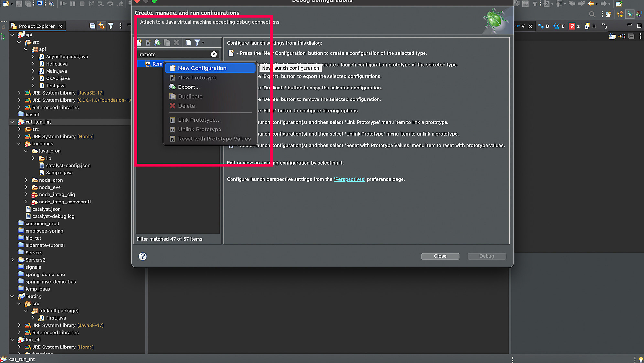Select Unlink Prototype menu item

pyautogui.click(x=199, y=129)
